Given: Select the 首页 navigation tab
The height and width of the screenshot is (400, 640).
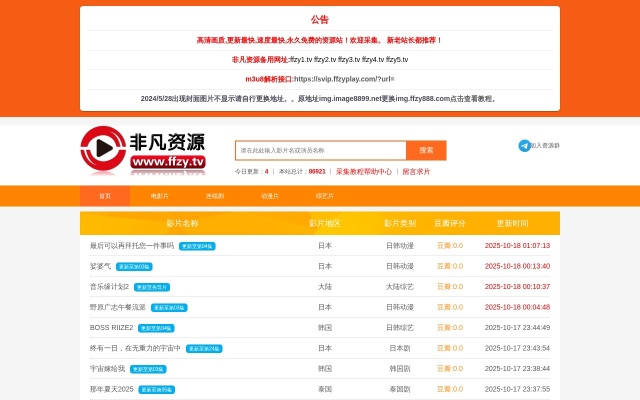Looking at the screenshot, I should [105, 196].
